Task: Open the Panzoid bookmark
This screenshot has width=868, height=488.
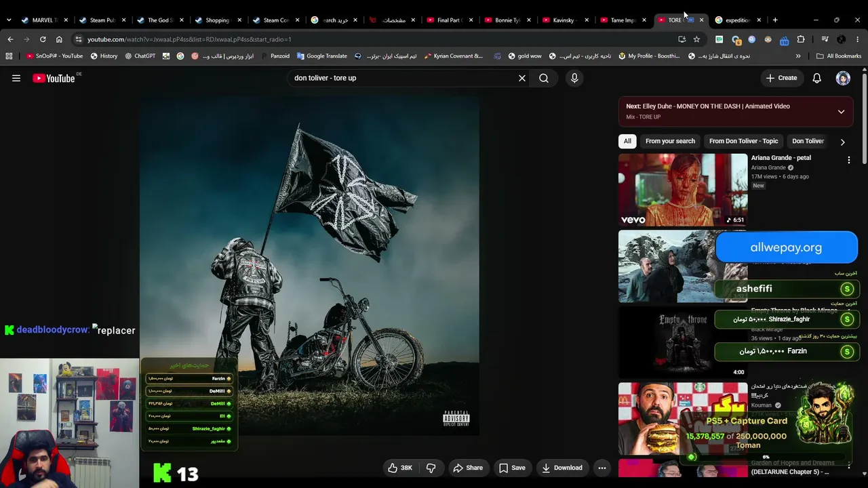Action: click(x=275, y=56)
